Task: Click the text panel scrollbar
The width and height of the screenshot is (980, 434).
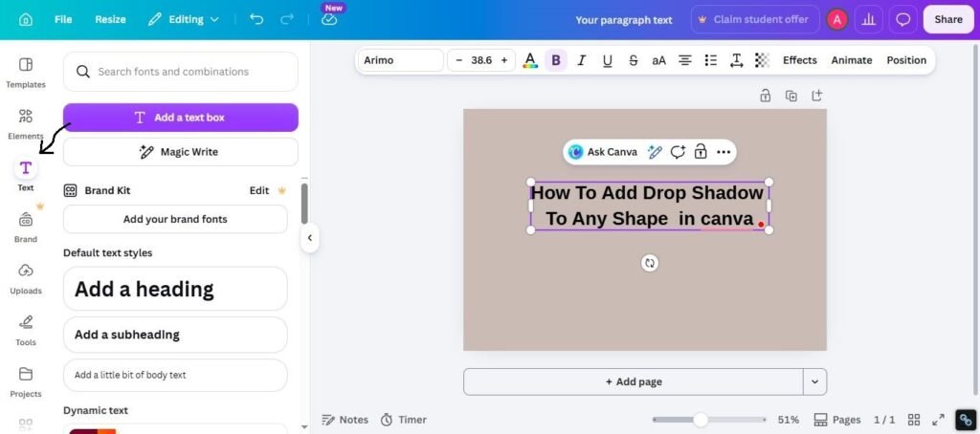Action: tap(304, 203)
